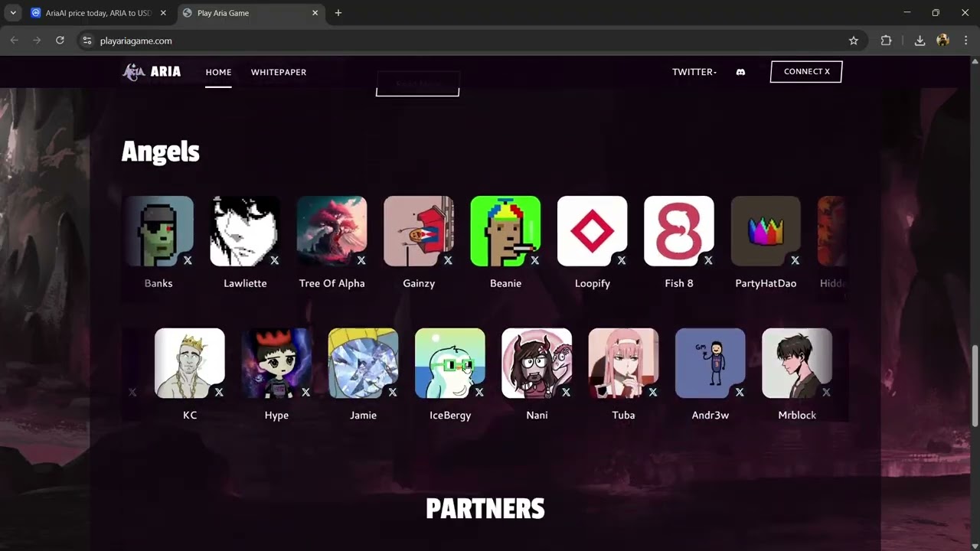Reload the page
980x551 pixels.
(x=60, y=41)
